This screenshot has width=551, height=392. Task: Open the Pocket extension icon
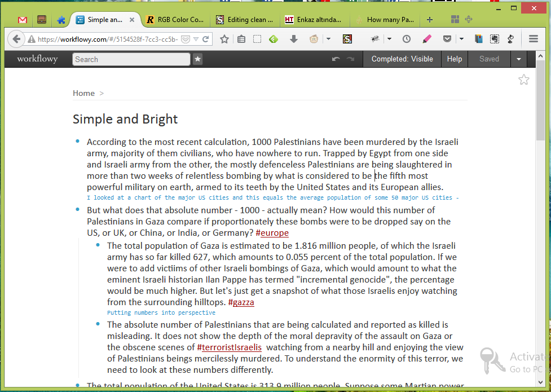tap(446, 39)
